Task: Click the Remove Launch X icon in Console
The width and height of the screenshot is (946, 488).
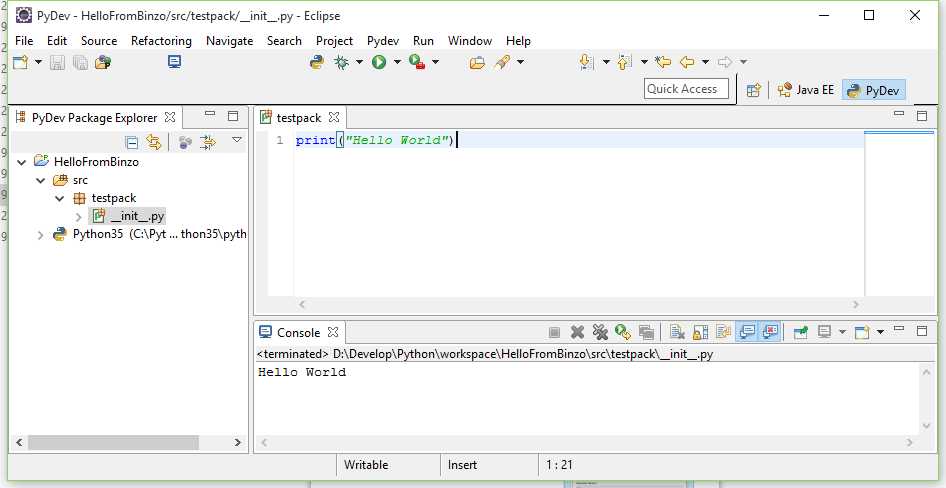Action: point(577,332)
